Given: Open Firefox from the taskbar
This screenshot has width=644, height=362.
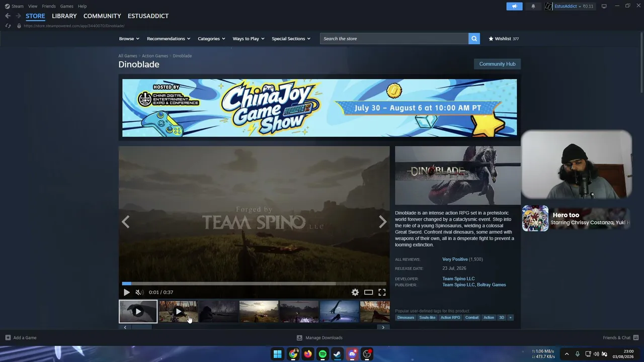Looking at the screenshot, I should (308, 354).
